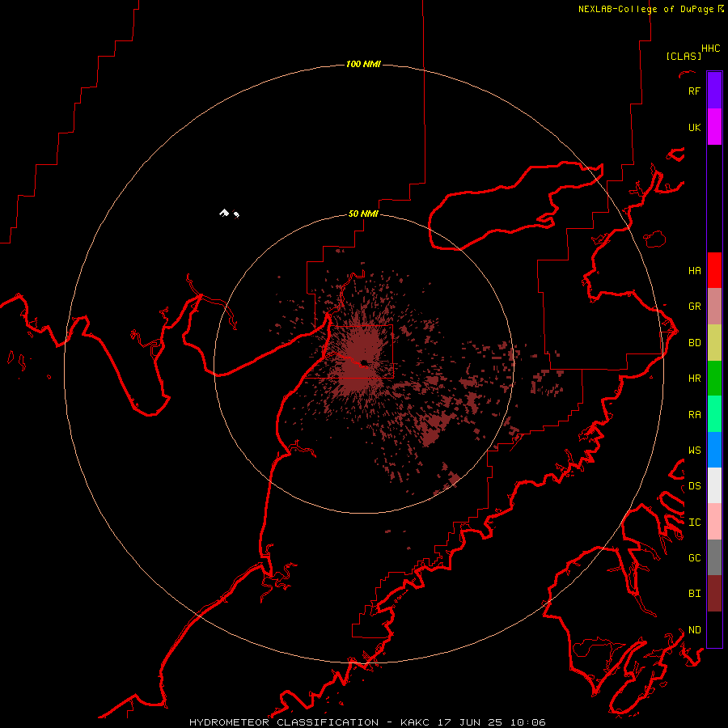
Task: Pick the WS blue legend swatch
Action: [714, 450]
